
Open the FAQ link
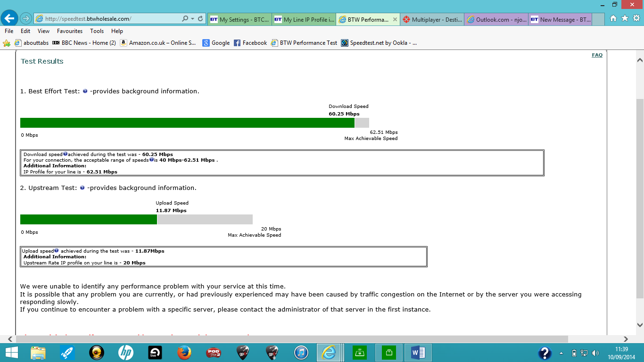(597, 55)
